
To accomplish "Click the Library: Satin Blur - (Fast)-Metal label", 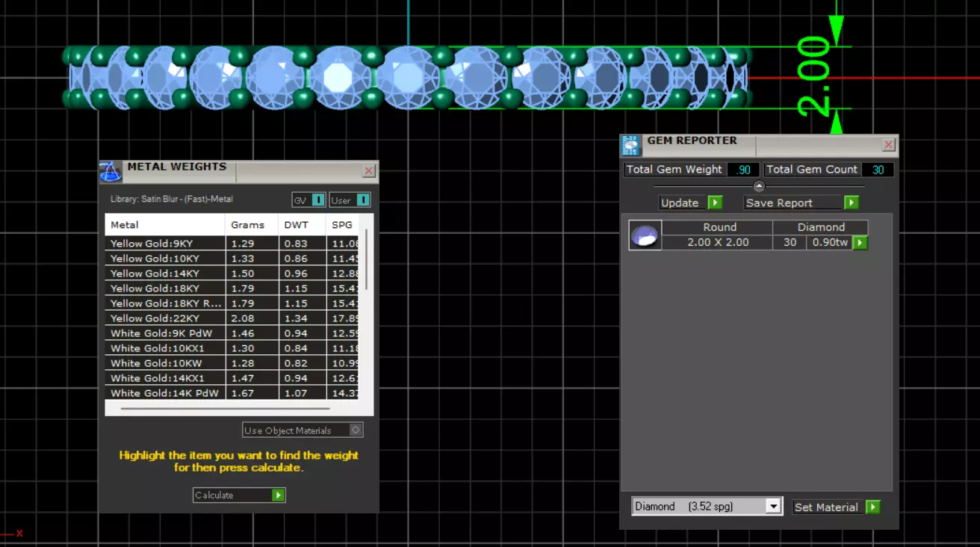I will click(x=171, y=200).
